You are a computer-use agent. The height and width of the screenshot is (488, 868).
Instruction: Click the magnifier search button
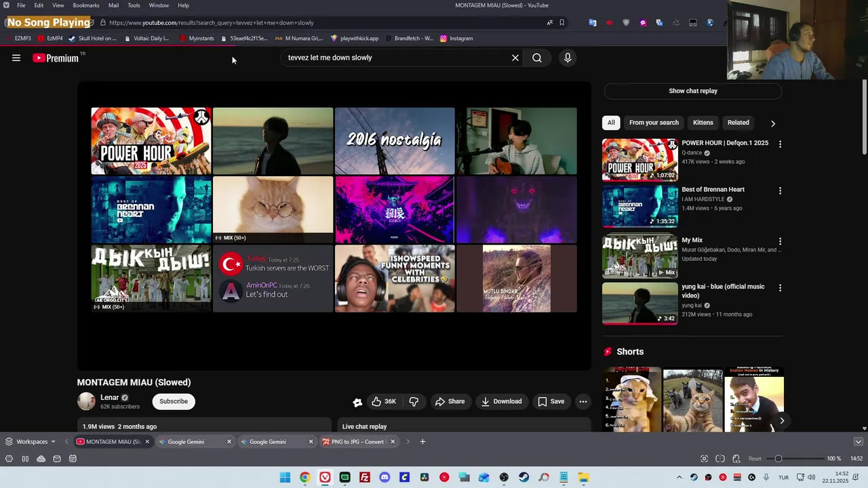tap(537, 58)
